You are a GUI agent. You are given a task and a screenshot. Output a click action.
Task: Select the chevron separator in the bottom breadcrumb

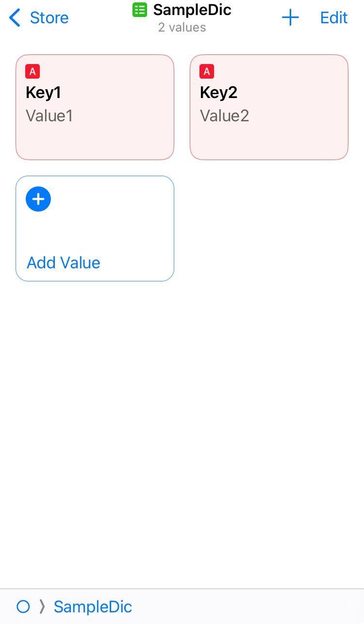42,607
